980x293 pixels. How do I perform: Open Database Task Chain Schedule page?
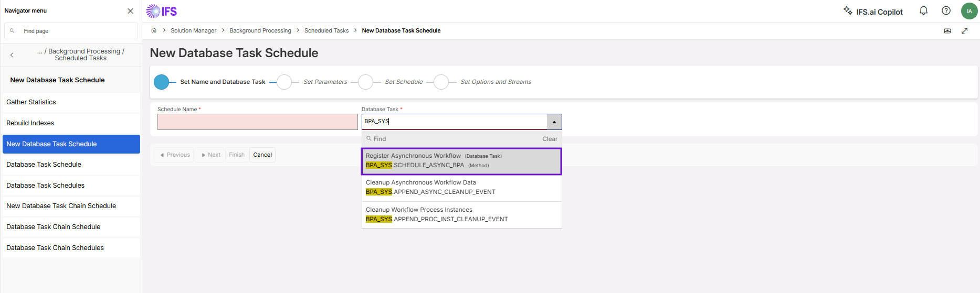(71, 227)
